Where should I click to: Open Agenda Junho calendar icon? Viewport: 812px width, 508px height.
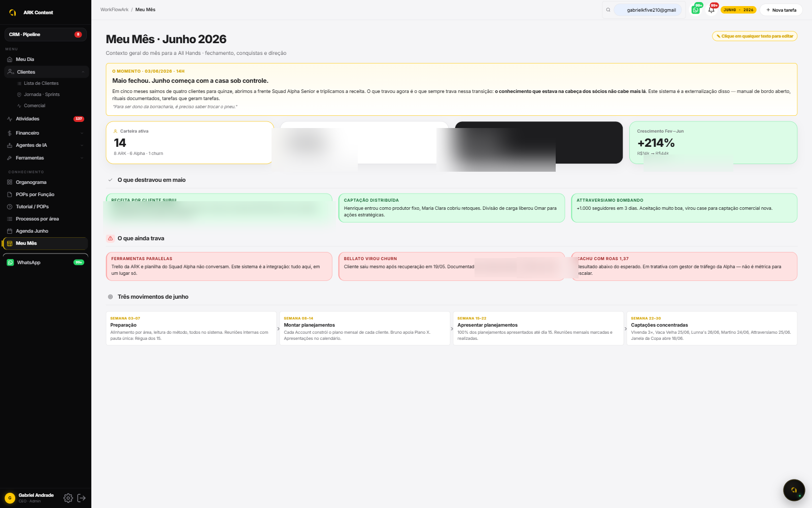(10, 231)
